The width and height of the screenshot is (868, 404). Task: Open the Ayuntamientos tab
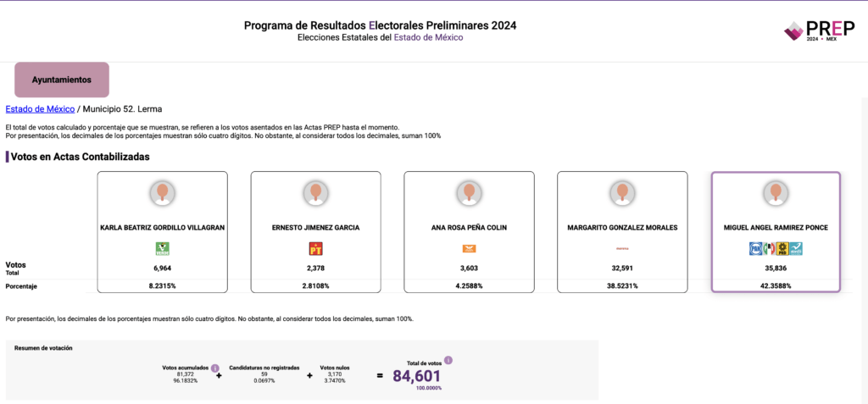click(x=62, y=80)
